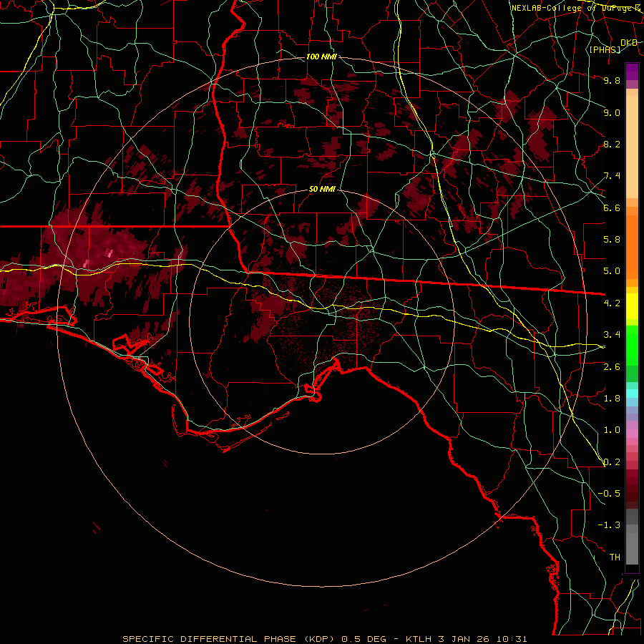
Task: Click the "5.8" scale value
Action: 612,240
